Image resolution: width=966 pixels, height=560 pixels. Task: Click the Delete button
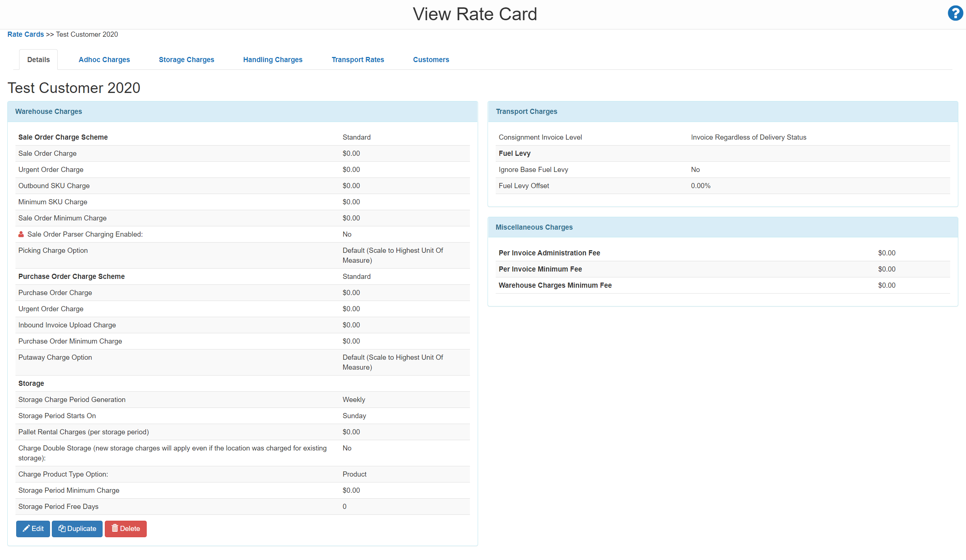pyautogui.click(x=125, y=529)
